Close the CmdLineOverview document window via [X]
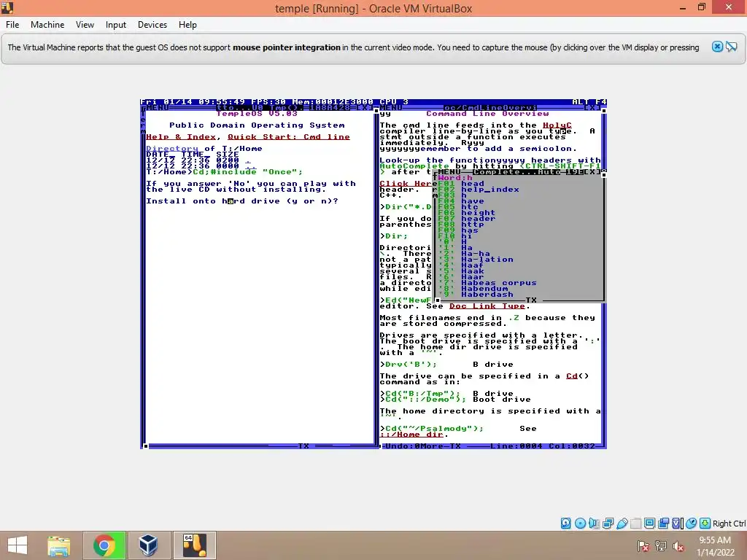747x560 pixels. [592, 108]
